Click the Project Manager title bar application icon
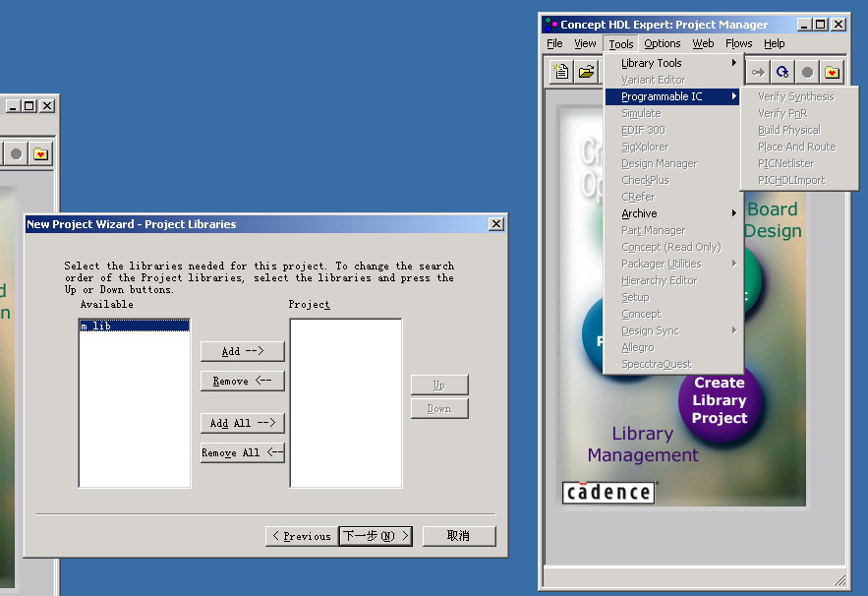Viewport: 868px width, 596px height. [550, 25]
